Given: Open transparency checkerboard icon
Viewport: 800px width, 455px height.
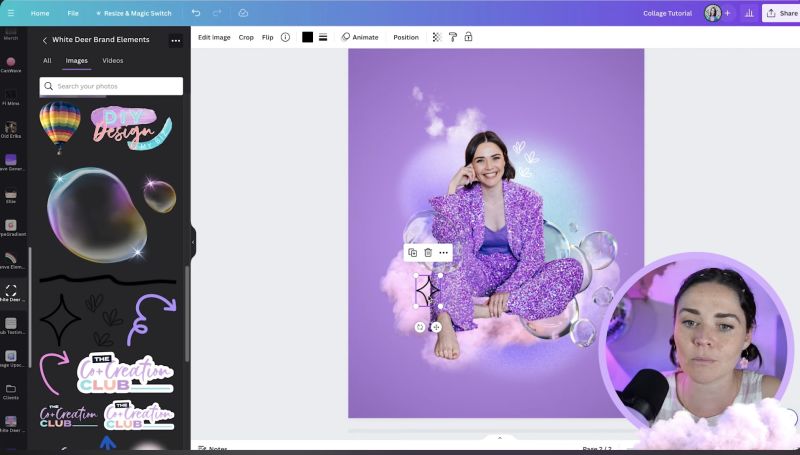Looking at the screenshot, I should [437, 37].
